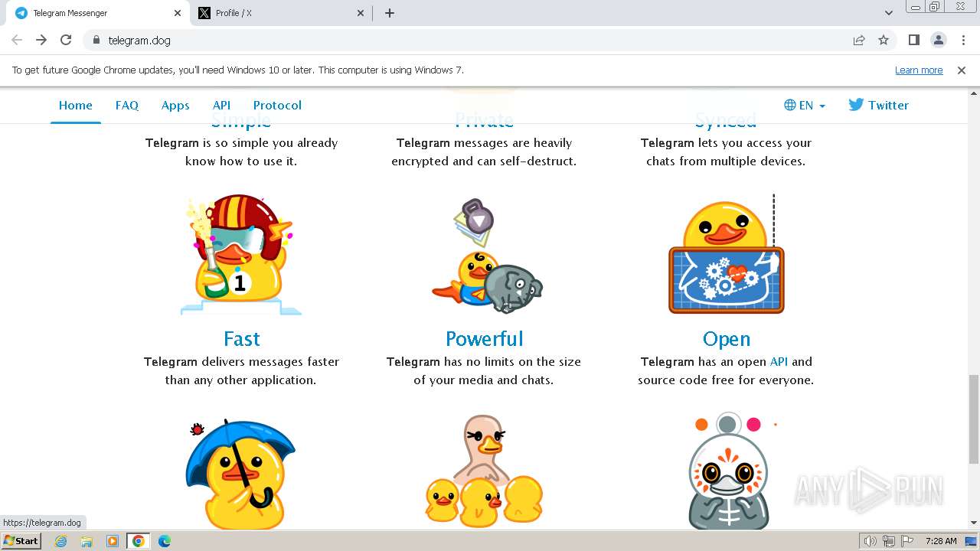This screenshot has width=980, height=551.
Task: Open the FAQ nav item
Action: (x=127, y=105)
